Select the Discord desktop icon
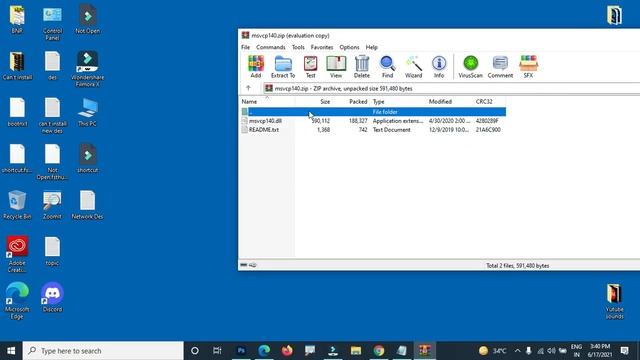640x360 pixels. coord(52,298)
